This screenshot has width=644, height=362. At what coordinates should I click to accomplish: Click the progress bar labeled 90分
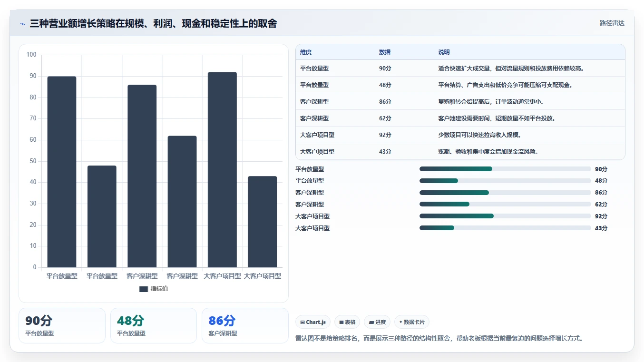tap(505, 169)
